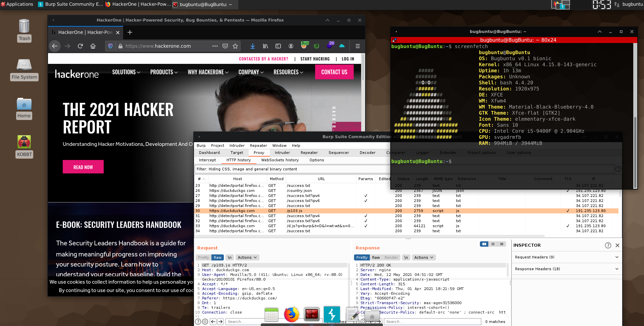Open Firefox hamburger menu
This screenshot has width=644, height=326.
pyautogui.click(x=358, y=46)
